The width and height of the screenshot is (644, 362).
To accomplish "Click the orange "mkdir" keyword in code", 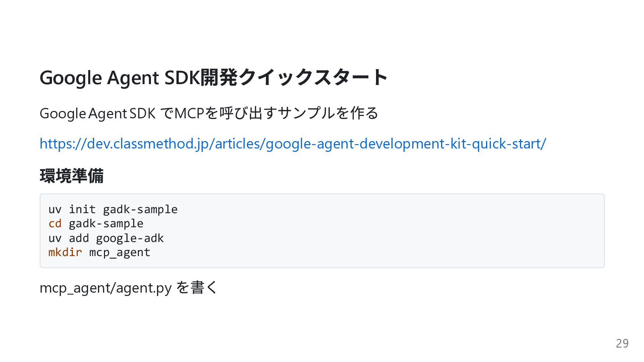I will pos(65,252).
